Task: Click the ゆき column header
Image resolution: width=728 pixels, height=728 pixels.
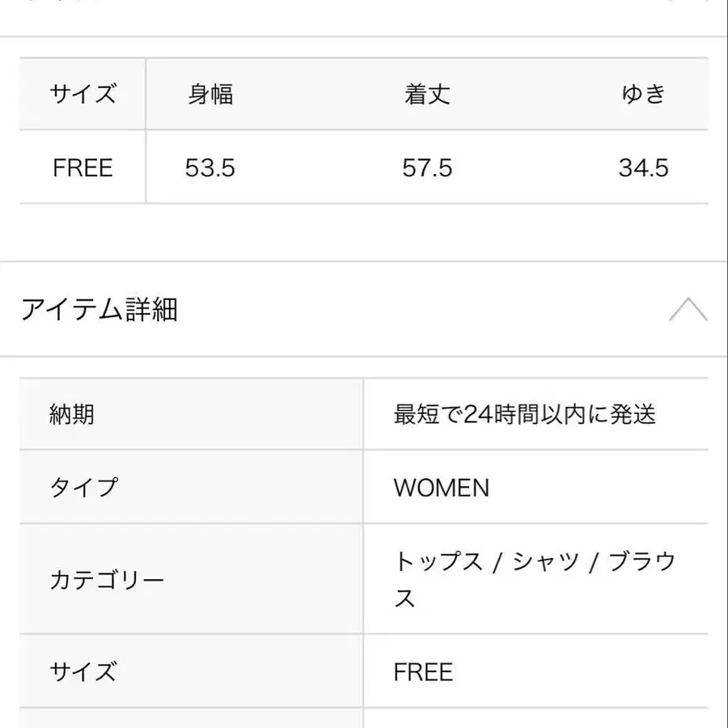Action: click(643, 95)
